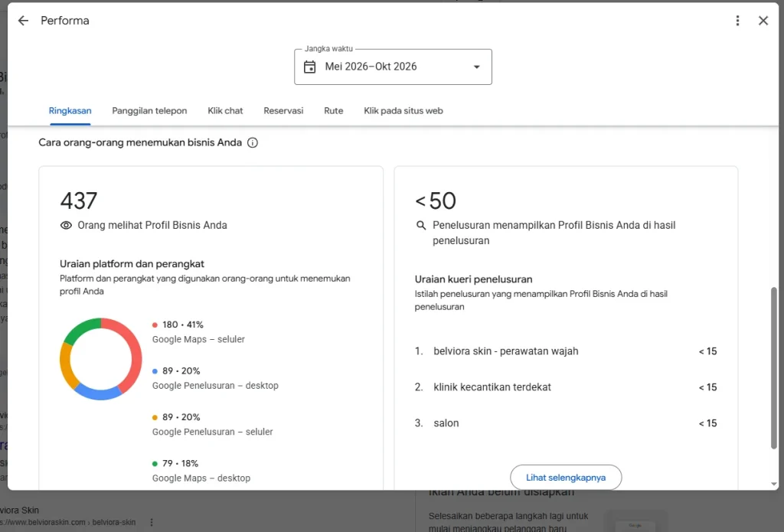Screen dimensions: 784x532
Task: Click 'Google Penelusuran – seluler' label
Action: point(213,432)
